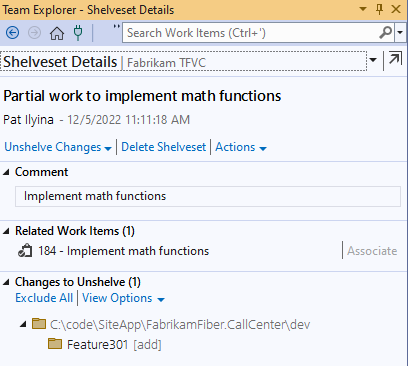Open Manage Connections plug icon
408x366 pixels.
[78, 33]
